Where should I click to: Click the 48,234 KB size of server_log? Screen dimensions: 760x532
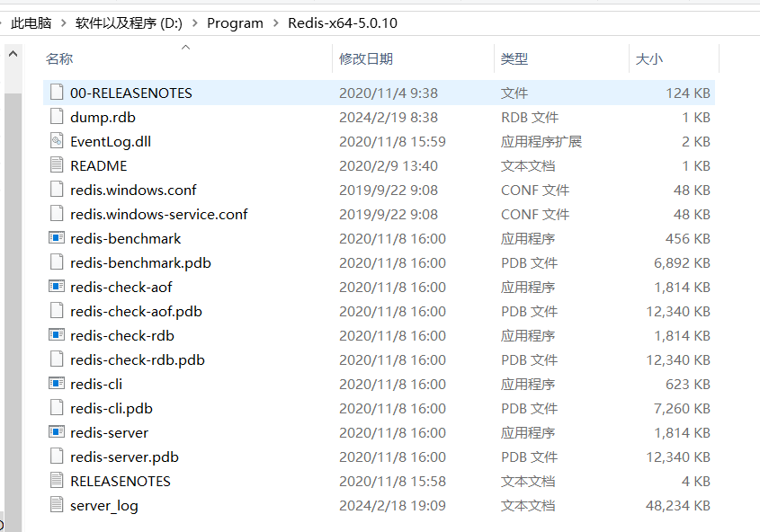tap(677, 505)
